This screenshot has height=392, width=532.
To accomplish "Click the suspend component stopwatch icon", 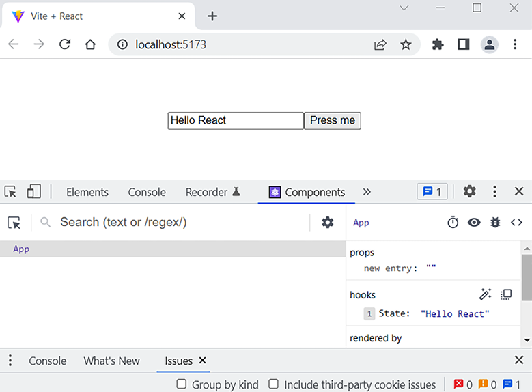I will pos(453,223).
